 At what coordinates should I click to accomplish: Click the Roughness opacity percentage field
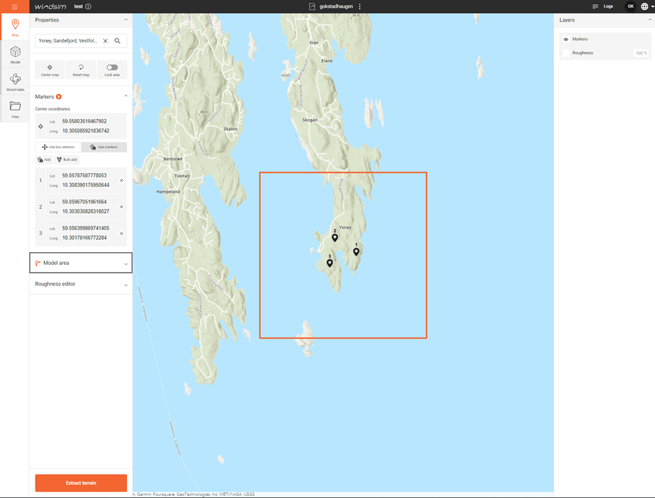[x=641, y=53]
